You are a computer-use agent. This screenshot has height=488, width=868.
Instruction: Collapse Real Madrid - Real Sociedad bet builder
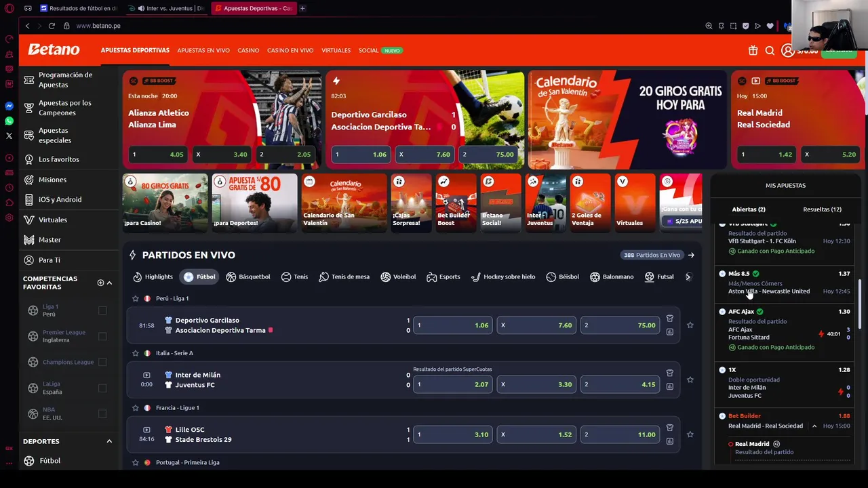point(814,426)
